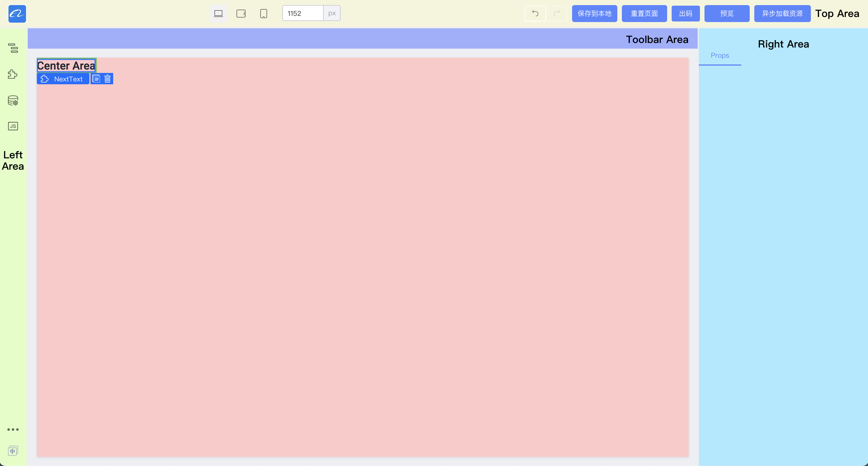Click the 预览 button
This screenshot has height=466, width=868.
coord(727,14)
